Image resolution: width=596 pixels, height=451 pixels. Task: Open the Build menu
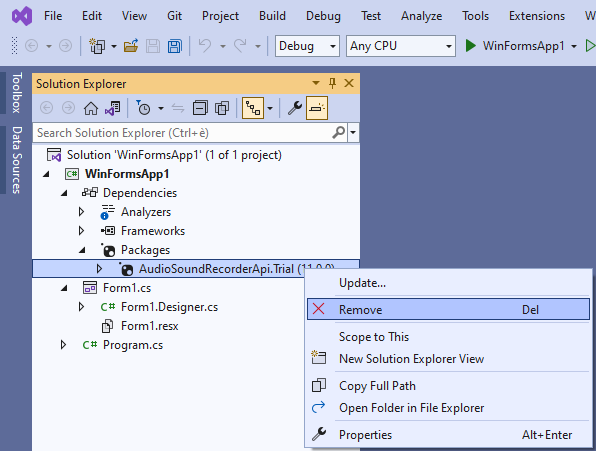272,16
